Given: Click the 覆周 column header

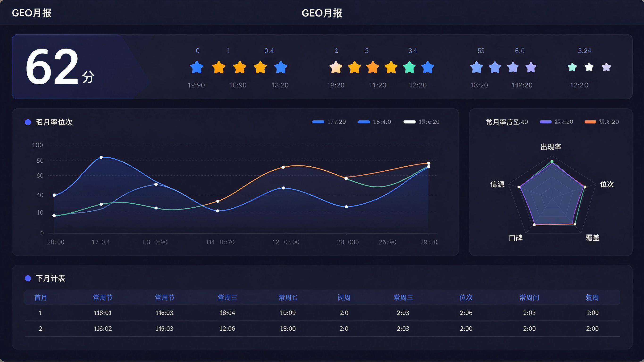Looking at the screenshot, I should coord(592,298).
